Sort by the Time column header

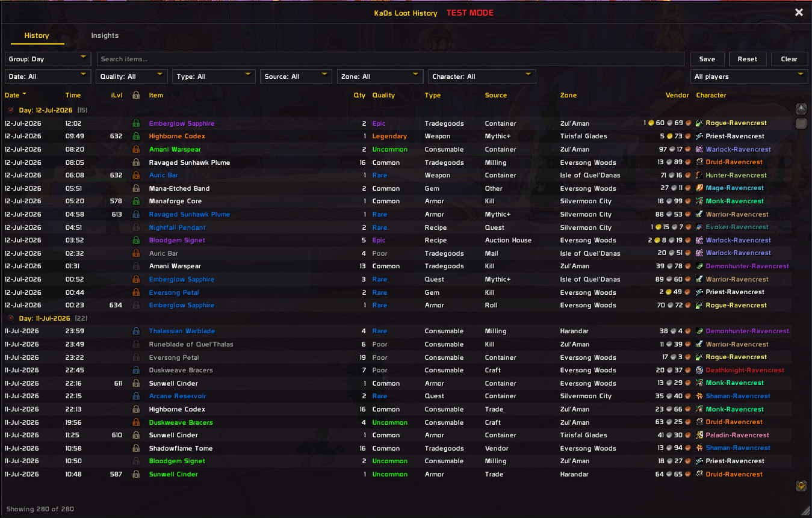click(73, 95)
